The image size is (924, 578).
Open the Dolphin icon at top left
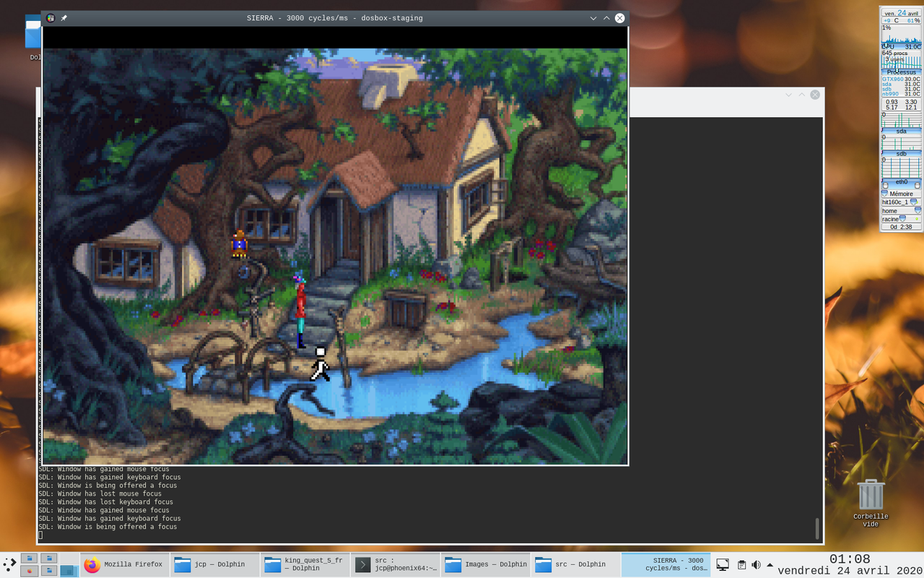pyautogui.click(x=32, y=33)
